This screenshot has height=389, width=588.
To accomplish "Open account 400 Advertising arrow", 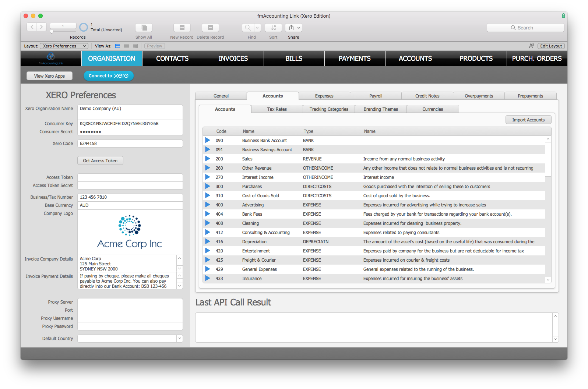I will click(208, 205).
